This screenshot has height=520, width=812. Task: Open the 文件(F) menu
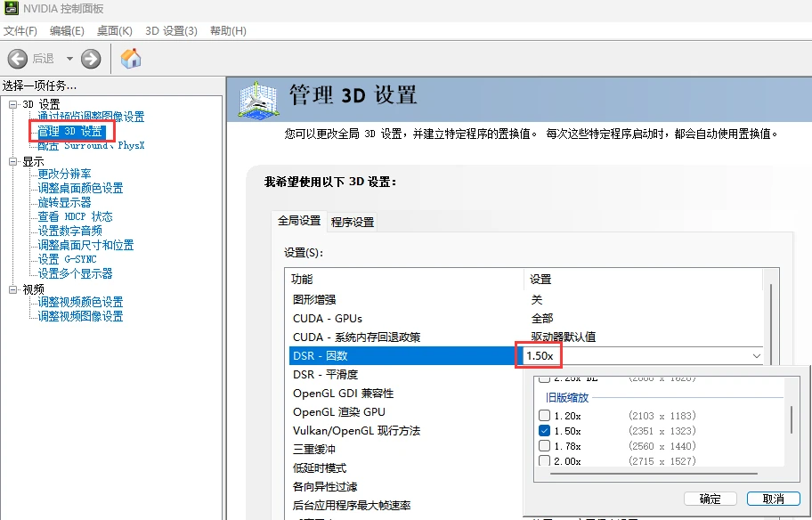pyautogui.click(x=20, y=31)
